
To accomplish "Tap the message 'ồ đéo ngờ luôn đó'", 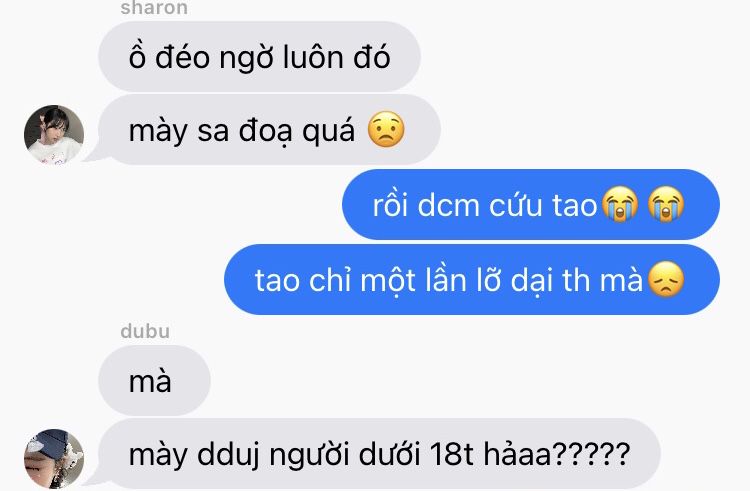I will (x=259, y=57).
